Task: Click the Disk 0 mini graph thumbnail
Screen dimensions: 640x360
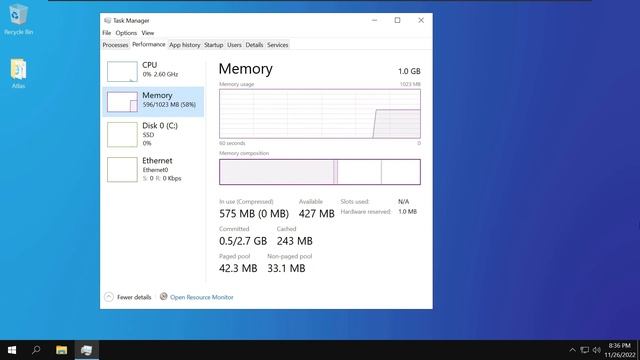Action: 122,134
